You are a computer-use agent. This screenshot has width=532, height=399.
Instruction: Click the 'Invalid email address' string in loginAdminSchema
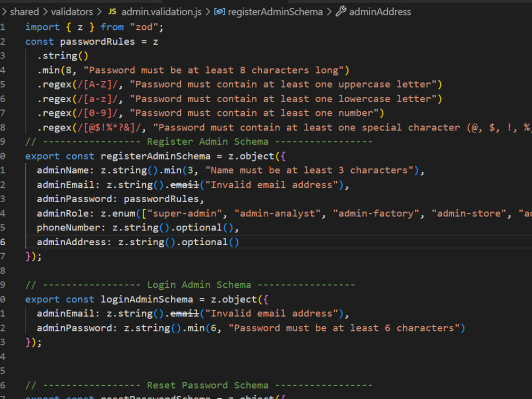272,313
